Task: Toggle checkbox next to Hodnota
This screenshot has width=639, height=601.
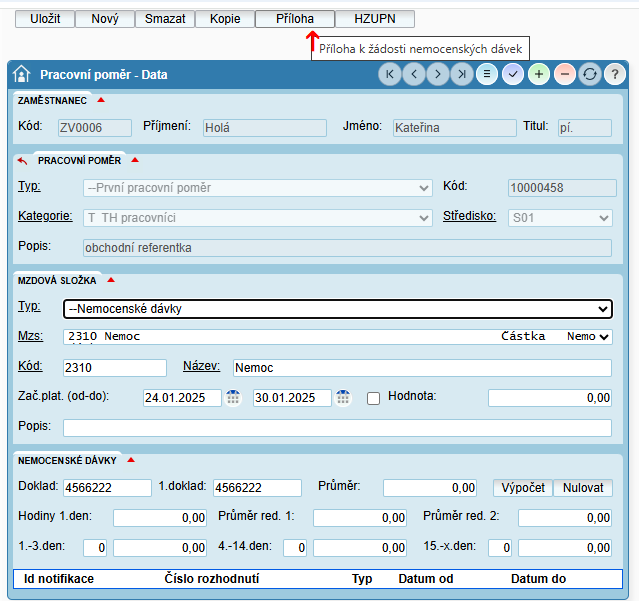Action: pyautogui.click(x=374, y=398)
